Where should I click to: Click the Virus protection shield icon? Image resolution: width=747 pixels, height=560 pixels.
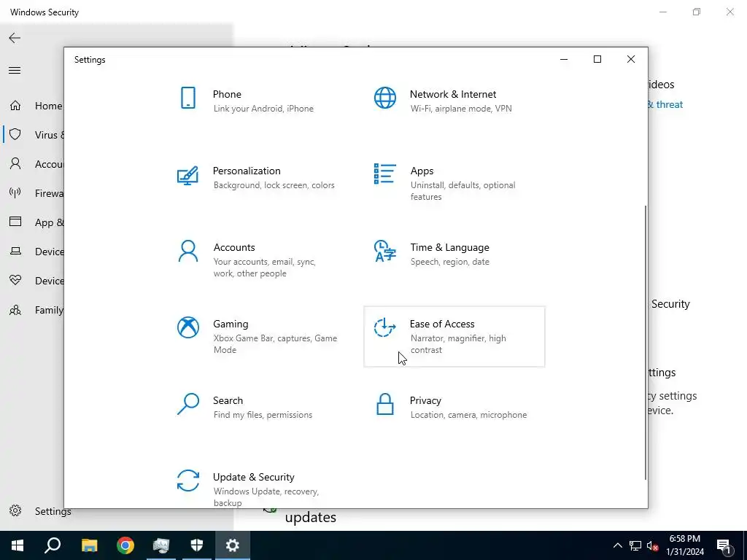pyautogui.click(x=15, y=134)
